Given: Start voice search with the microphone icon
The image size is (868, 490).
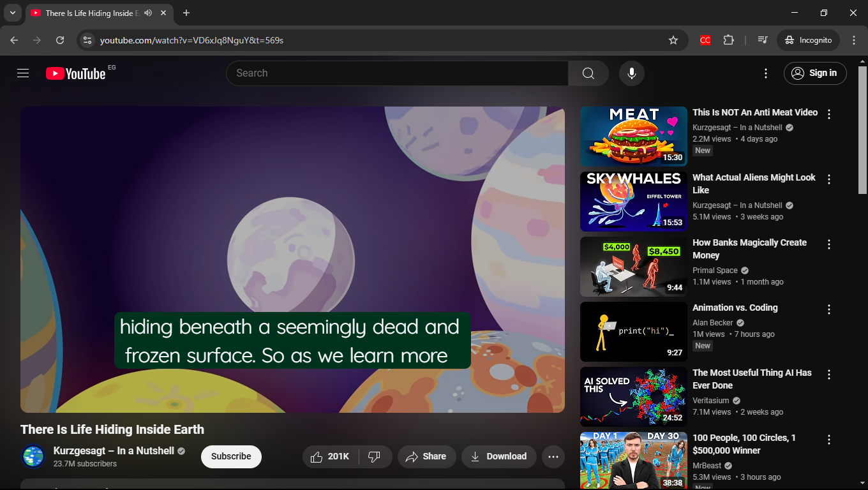Looking at the screenshot, I should tap(632, 73).
